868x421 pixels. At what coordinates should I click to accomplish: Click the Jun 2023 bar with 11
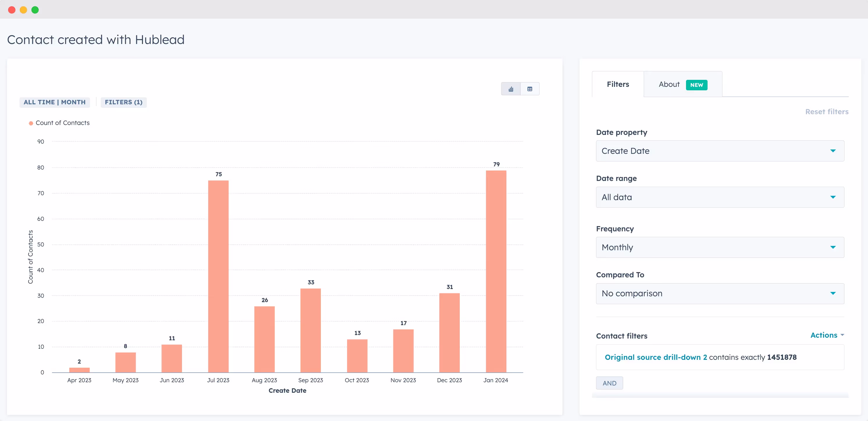172,358
